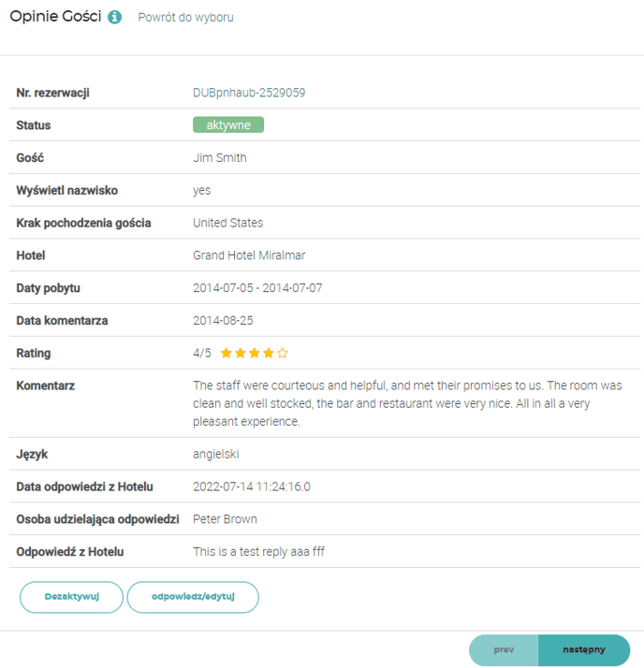
Task: Follow the 'Powrót do wyboru' link
Action: tap(185, 18)
